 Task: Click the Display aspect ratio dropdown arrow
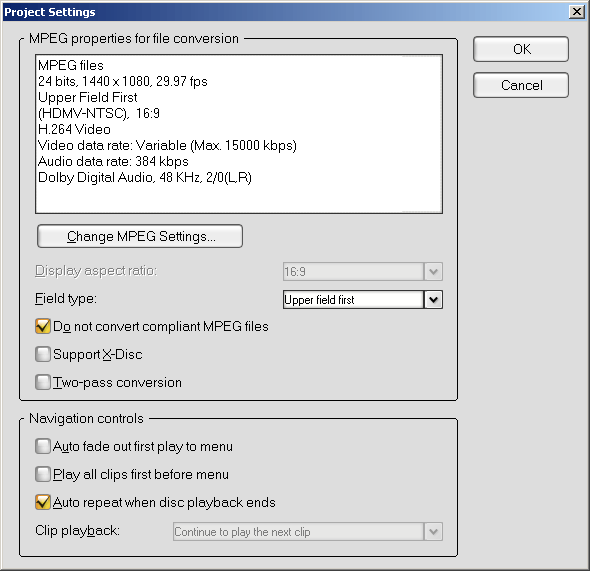433,272
